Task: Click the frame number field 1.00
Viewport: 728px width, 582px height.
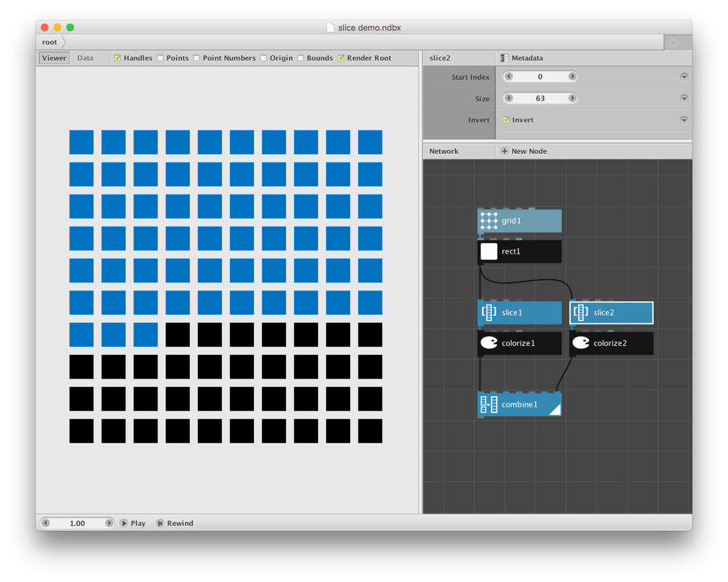Action: [77, 523]
